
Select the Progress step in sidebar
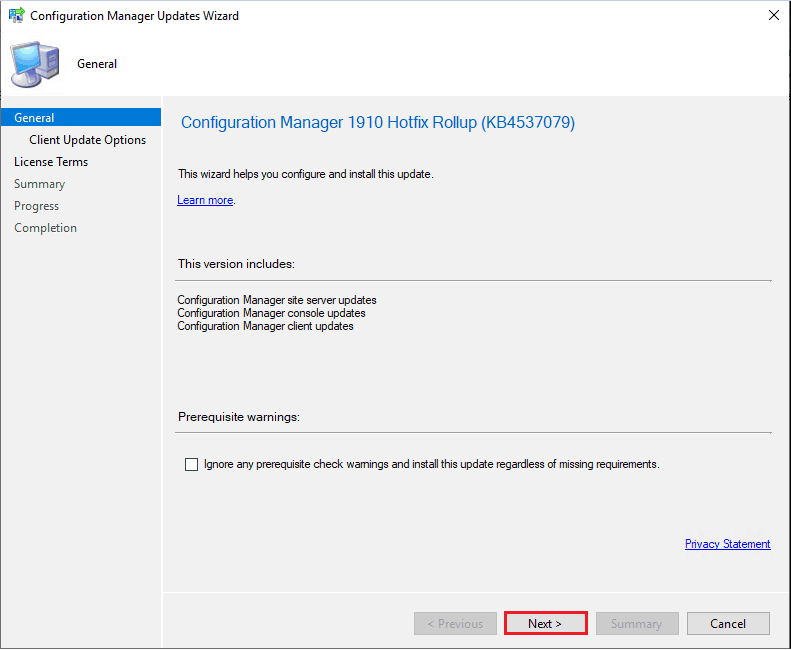coord(36,206)
